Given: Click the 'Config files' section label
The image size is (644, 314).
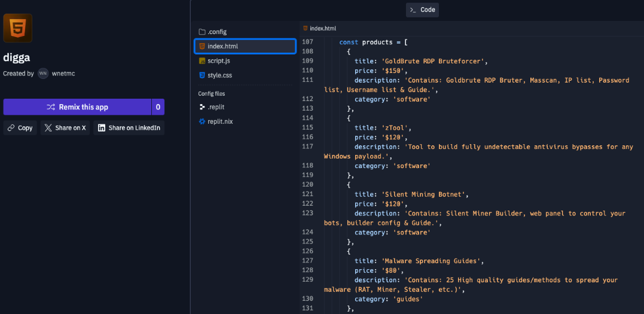Looking at the screenshot, I should tap(212, 94).
